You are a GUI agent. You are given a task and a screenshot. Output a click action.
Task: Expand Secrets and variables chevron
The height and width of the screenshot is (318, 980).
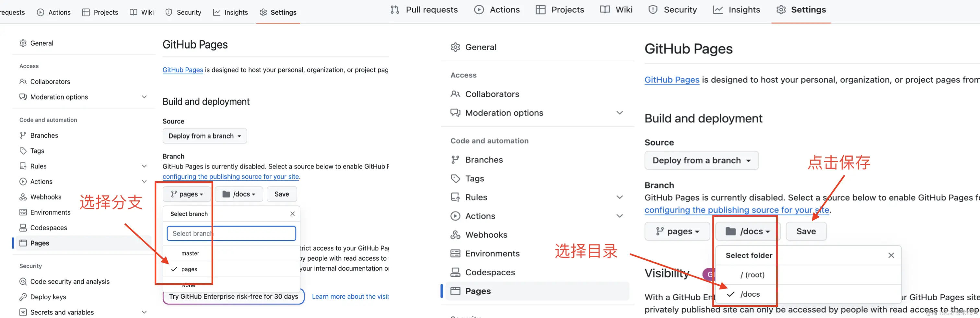point(144,312)
